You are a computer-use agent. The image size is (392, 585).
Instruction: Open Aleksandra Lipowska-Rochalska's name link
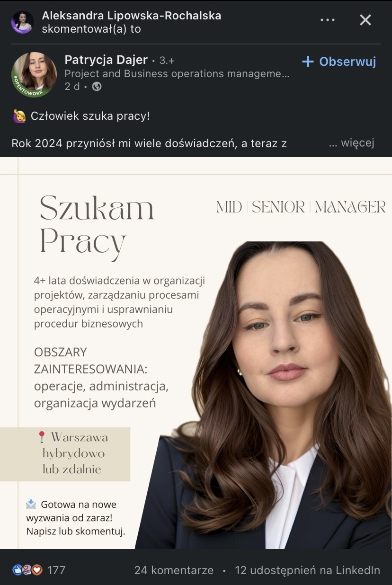click(132, 16)
